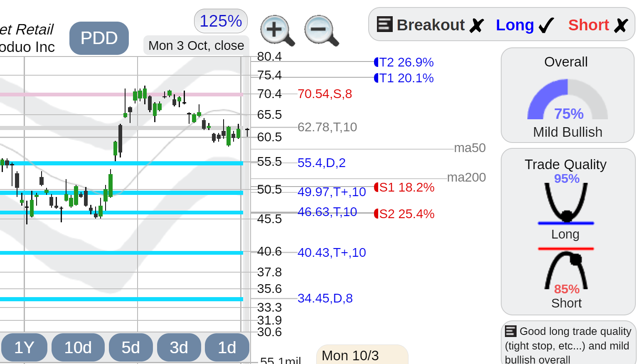Click the T2 26.9% target marker
640x364 pixels.
[x=404, y=62]
